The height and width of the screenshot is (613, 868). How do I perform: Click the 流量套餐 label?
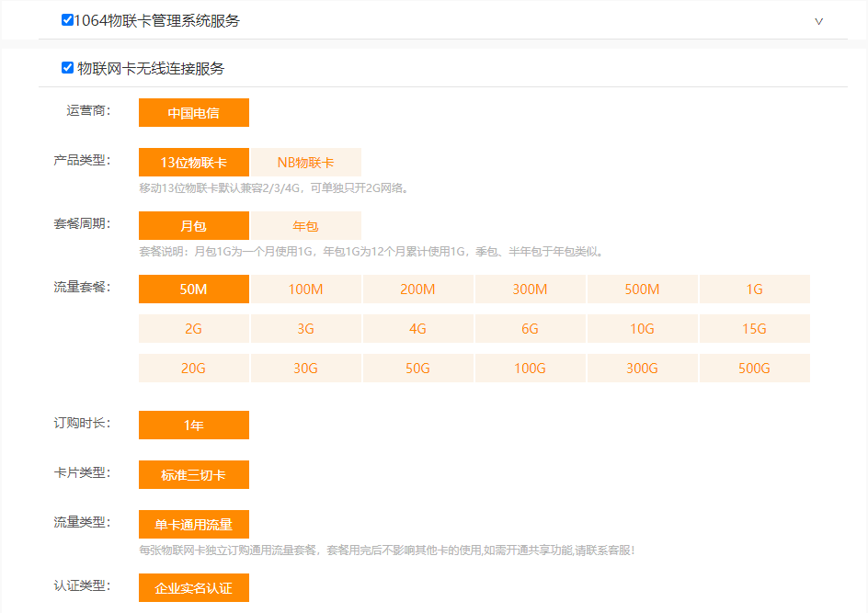click(x=82, y=287)
